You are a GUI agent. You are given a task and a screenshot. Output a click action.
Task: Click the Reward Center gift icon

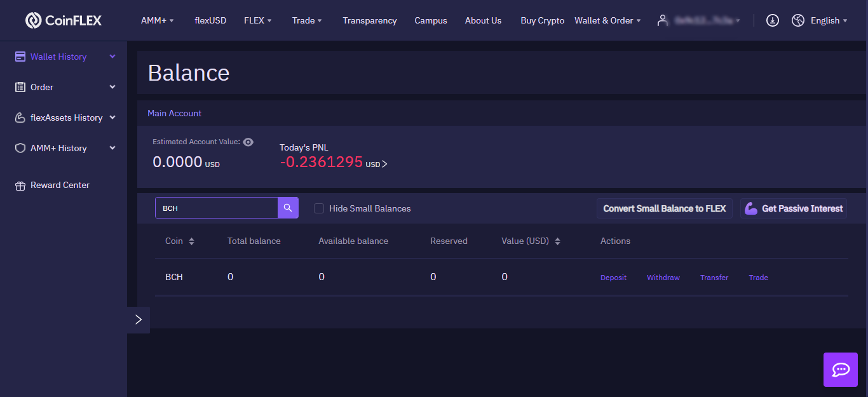point(20,185)
